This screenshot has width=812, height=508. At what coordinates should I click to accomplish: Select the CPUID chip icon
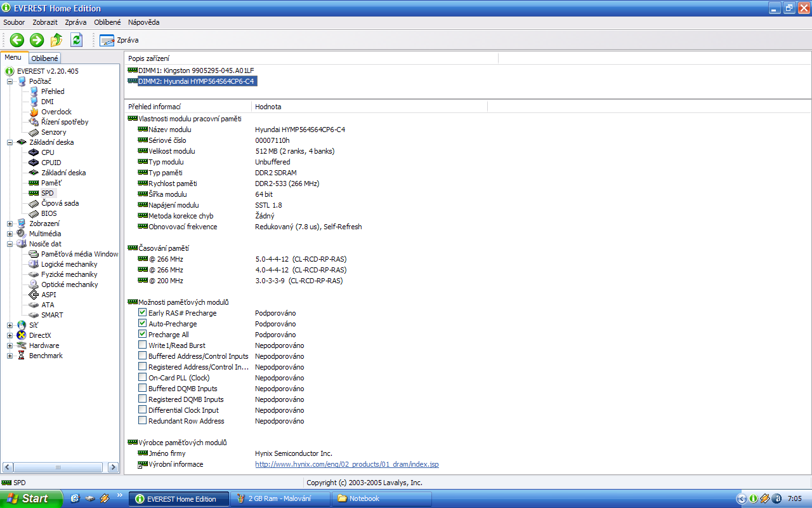pyautogui.click(x=34, y=163)
